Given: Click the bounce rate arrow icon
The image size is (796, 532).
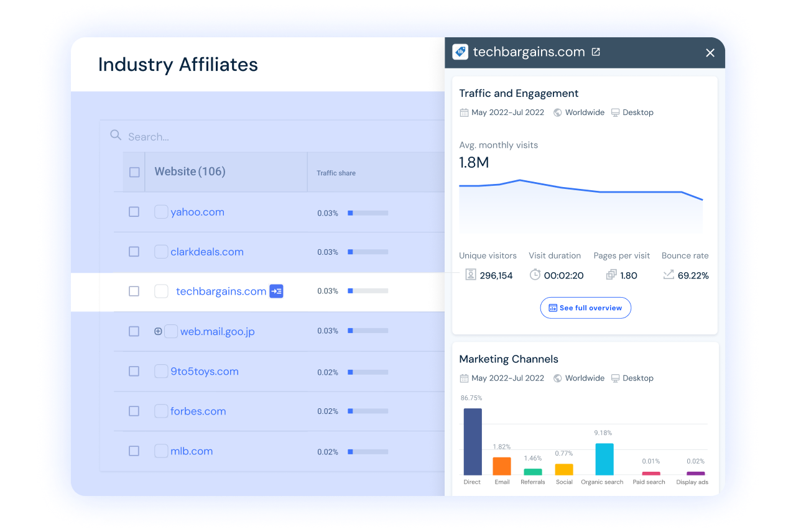Looking at the screenshot, I should click(x=669, y=275).
